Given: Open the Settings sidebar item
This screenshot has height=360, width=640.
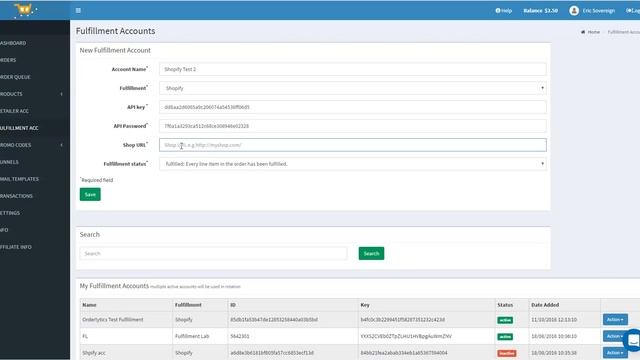Looking at the screenshot, I should [x=10, y=213].
